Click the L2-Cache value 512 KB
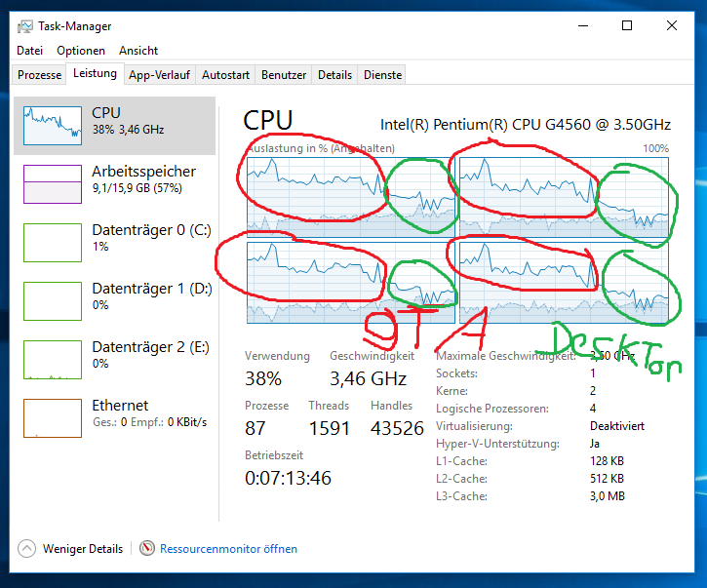Viewport: 707px width, 588px height. coord(607,479)
